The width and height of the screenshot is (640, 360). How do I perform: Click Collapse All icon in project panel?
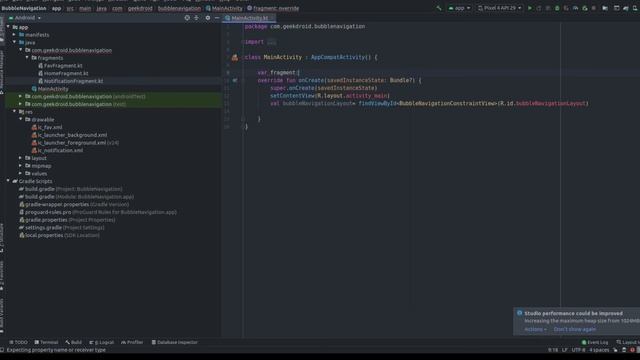(x=196, y=18)
